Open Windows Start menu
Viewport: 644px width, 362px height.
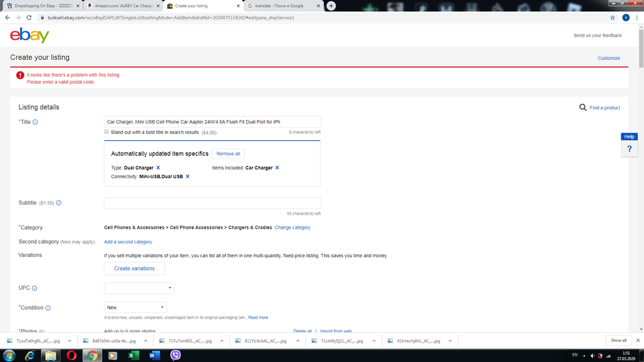pos(9,356)
